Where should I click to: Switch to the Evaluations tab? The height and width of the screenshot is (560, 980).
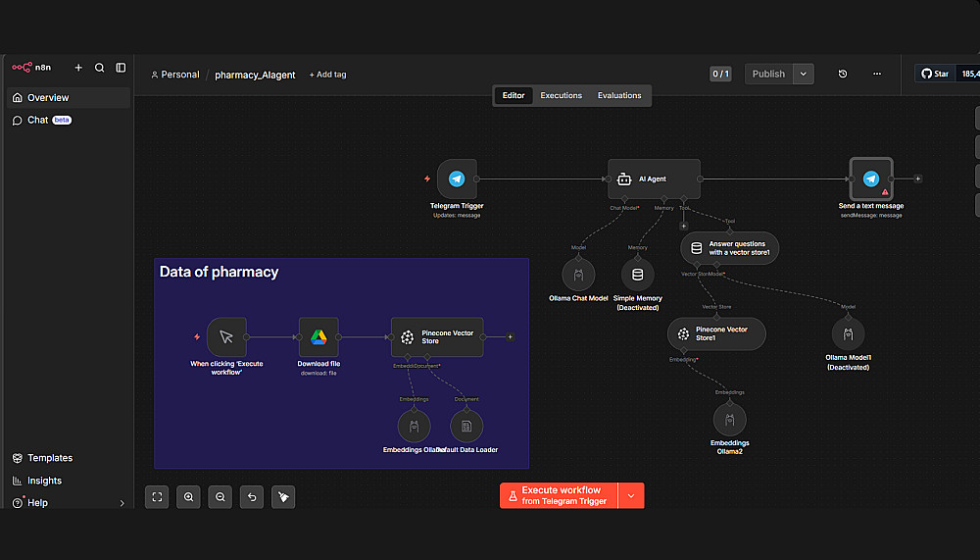click(x=619, y=96)
